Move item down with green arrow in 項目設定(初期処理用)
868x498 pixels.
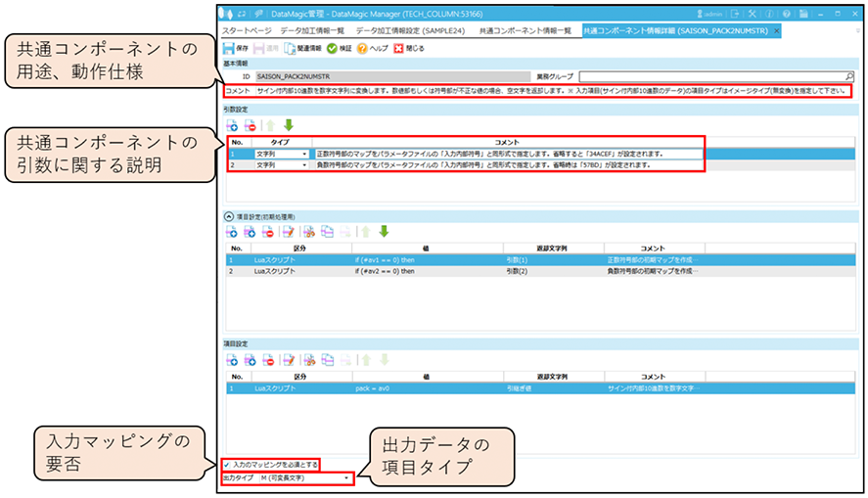click(x=383, y=232)
